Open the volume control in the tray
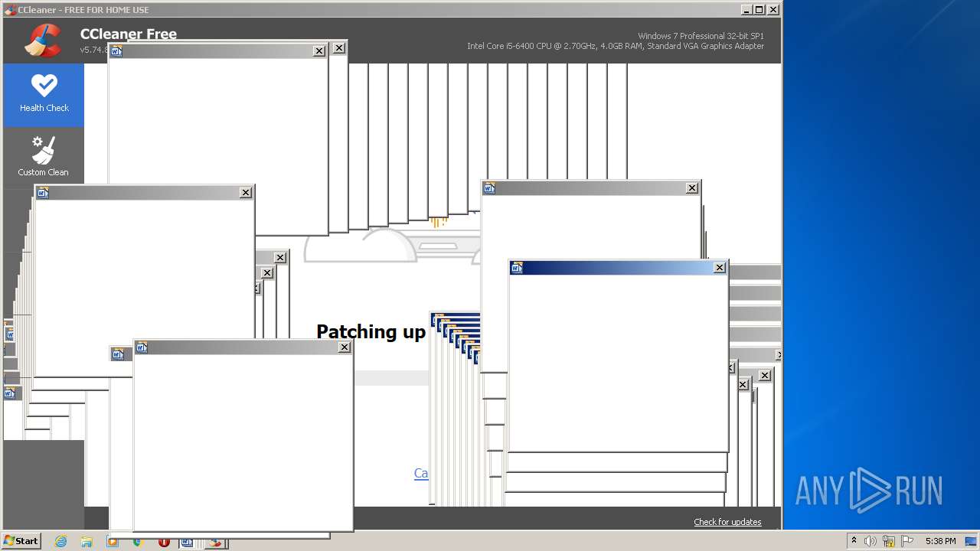The width and height of the screenshot is (980, 551). point(871,541)
